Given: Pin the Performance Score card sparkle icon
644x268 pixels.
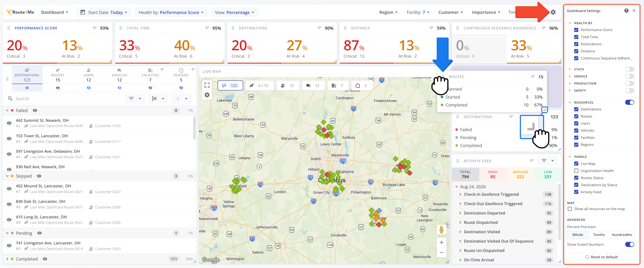Looking at the screenshot, I should 94,28.
